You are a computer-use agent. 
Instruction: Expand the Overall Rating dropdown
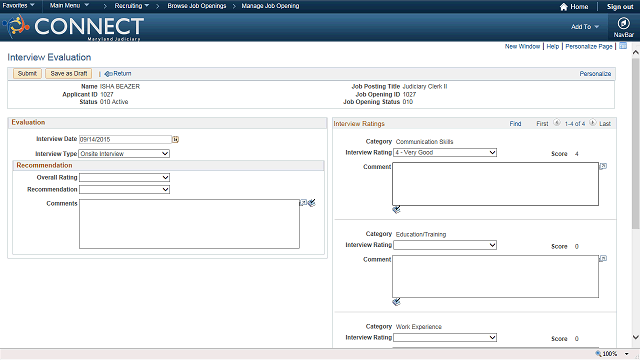[x=124, y=178]
